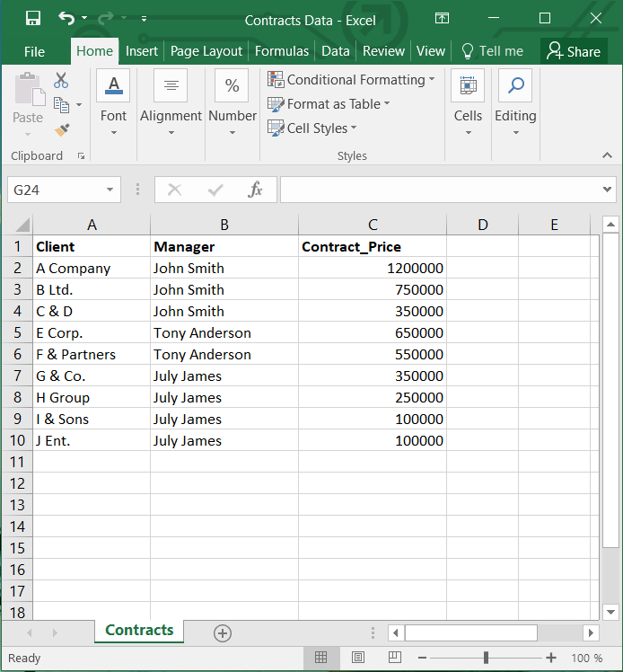Expand the Conditional Formatting dropdown
Screen dimensions: 623x672
pos(351,80)
